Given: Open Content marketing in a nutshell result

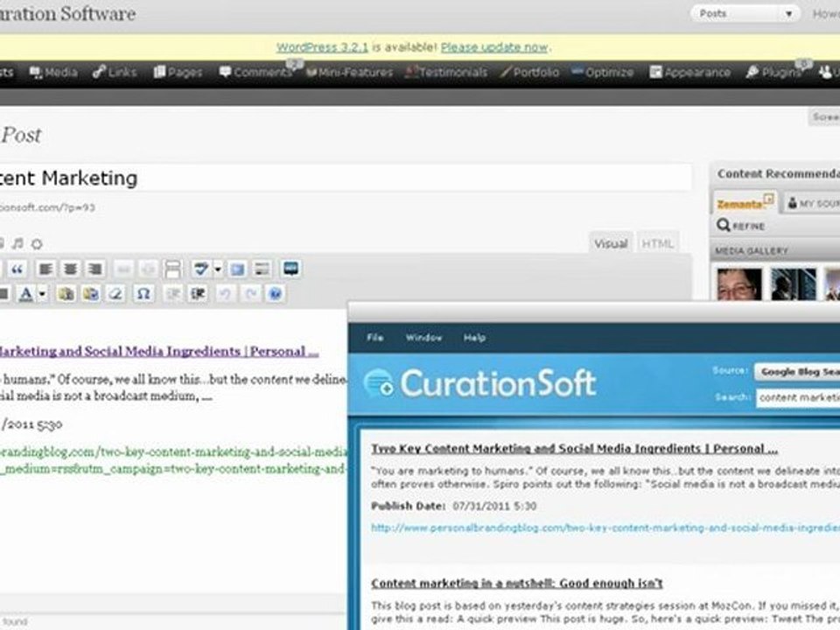Looking at the screenshot, I should point(517,584).
